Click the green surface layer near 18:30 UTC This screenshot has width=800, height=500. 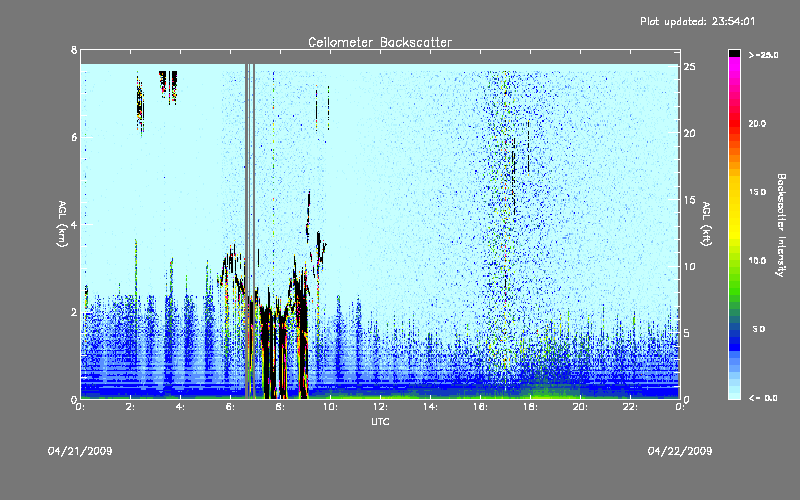point(554,394)
